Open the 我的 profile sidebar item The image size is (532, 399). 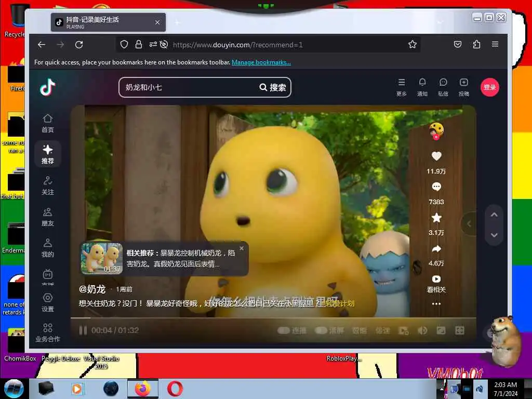click(47, 248)
